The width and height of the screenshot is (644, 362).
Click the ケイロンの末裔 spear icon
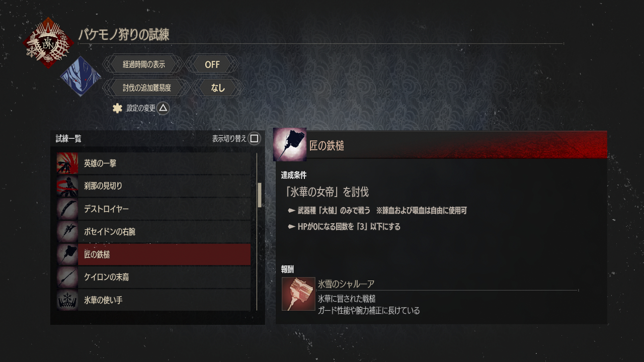click(67, 278)
